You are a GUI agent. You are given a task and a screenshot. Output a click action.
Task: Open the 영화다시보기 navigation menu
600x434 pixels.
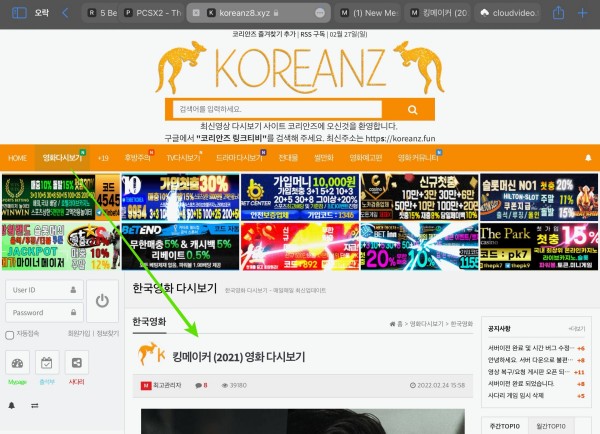pyautogui.click(x=62, y=158)
